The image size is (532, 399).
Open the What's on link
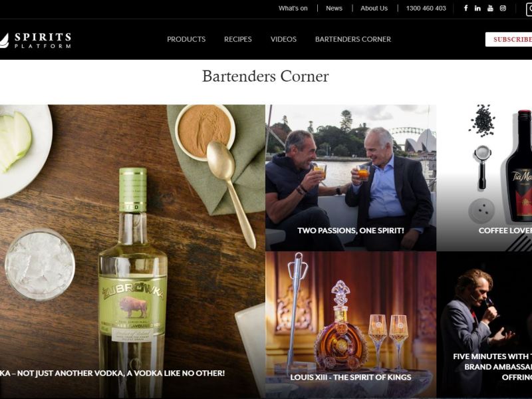293,9
